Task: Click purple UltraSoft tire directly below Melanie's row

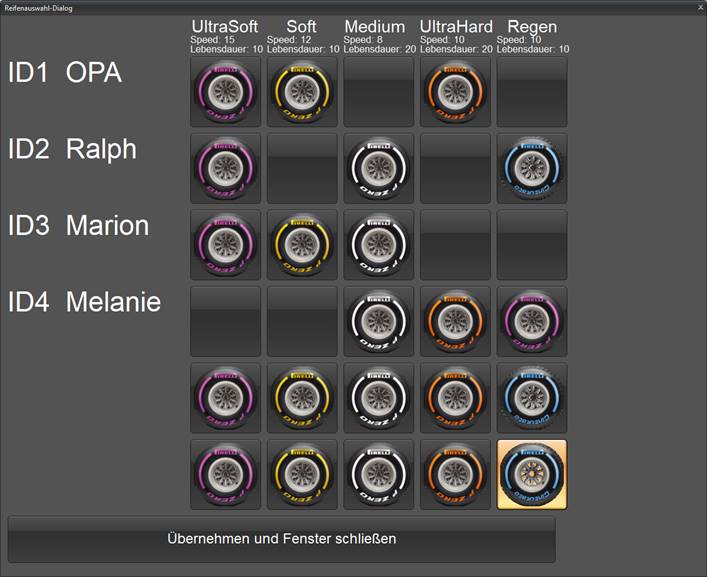Action: [225, 398]
